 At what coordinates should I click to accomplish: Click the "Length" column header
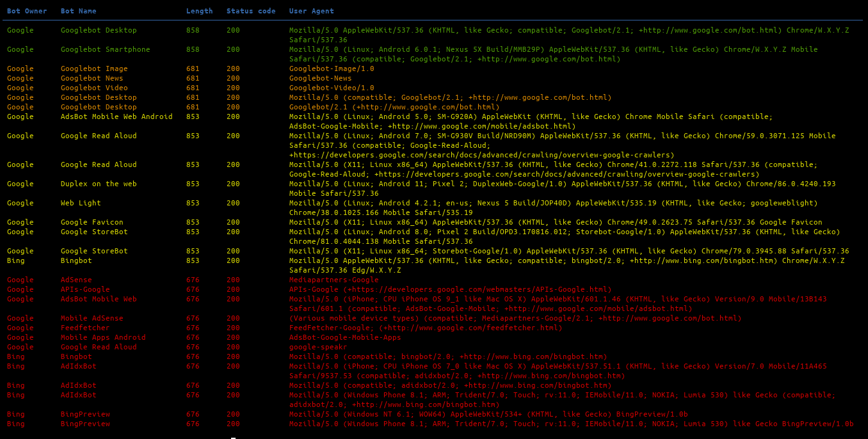[x=200, y=11]
